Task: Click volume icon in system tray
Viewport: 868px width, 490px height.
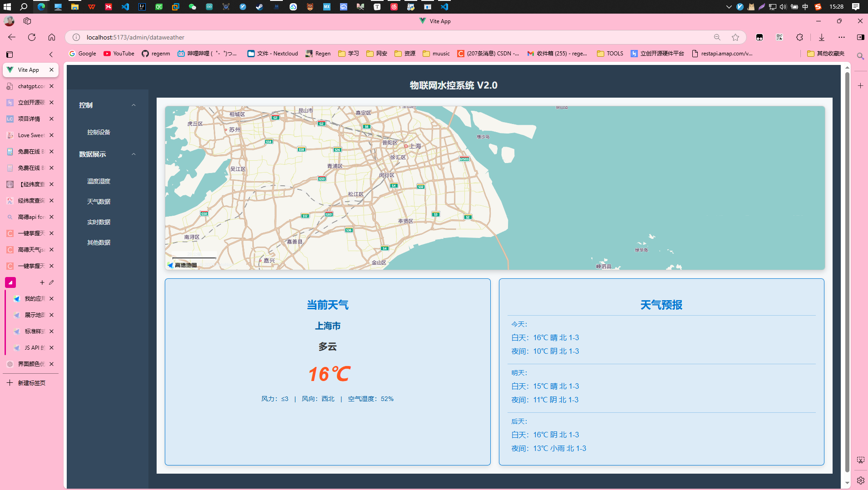Action: click(x=783, y=7)
